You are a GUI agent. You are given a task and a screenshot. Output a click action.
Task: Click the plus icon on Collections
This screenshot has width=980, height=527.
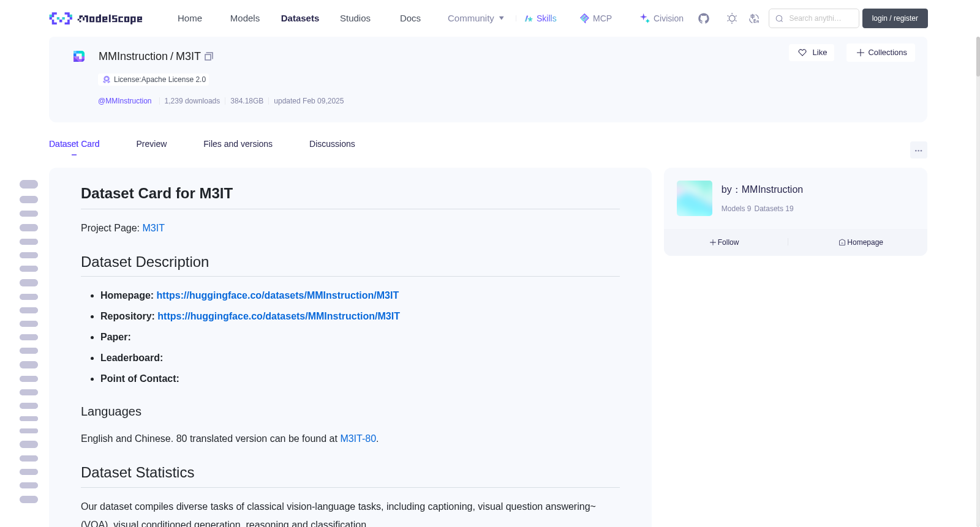coord(861,53)
